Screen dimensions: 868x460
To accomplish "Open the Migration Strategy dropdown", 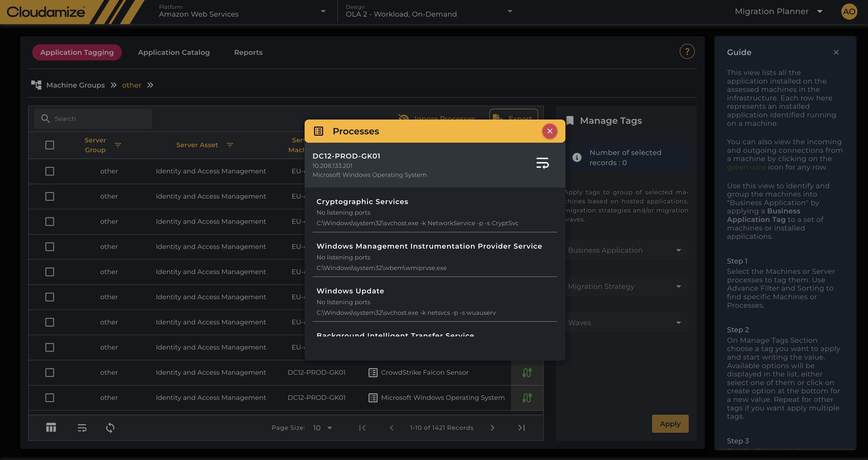I will click(x=624, y=287).
